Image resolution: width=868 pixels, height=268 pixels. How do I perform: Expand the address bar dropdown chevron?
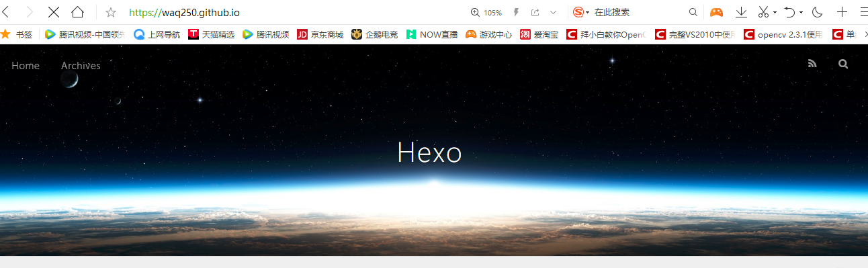(x=553, y=12)
